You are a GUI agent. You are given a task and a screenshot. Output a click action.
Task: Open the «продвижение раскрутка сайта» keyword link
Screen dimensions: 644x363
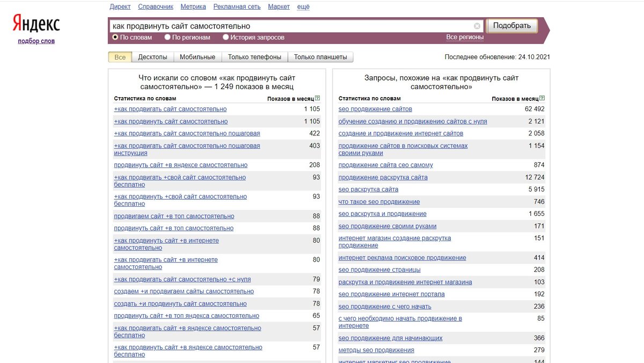(383, 177)
